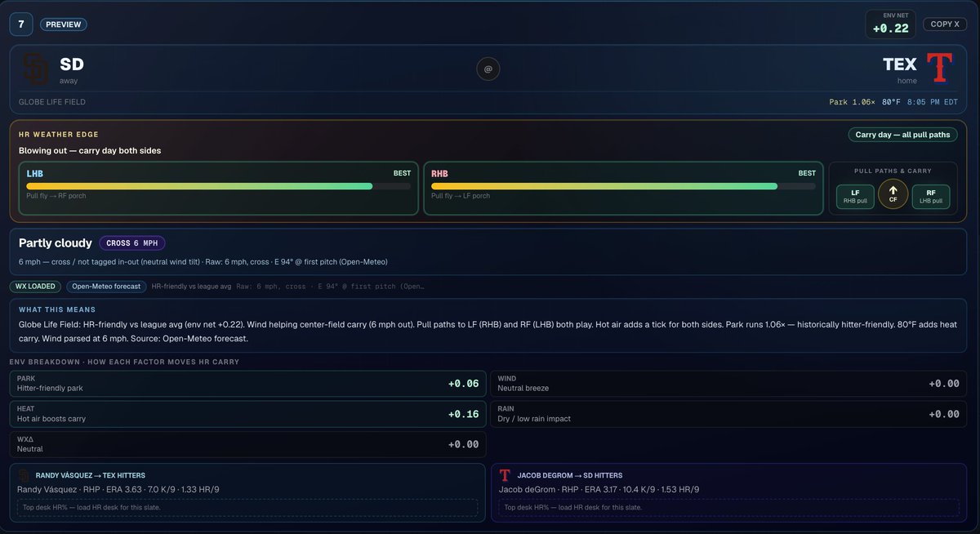
Task: Click the CF arrow carry indicator
Action: click(893, 194)
